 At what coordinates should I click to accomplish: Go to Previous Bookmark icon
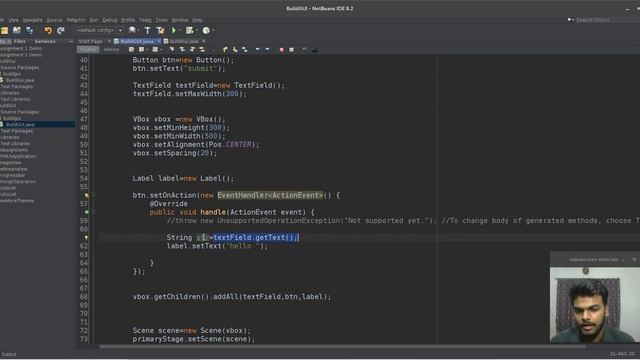coord(225,49)
